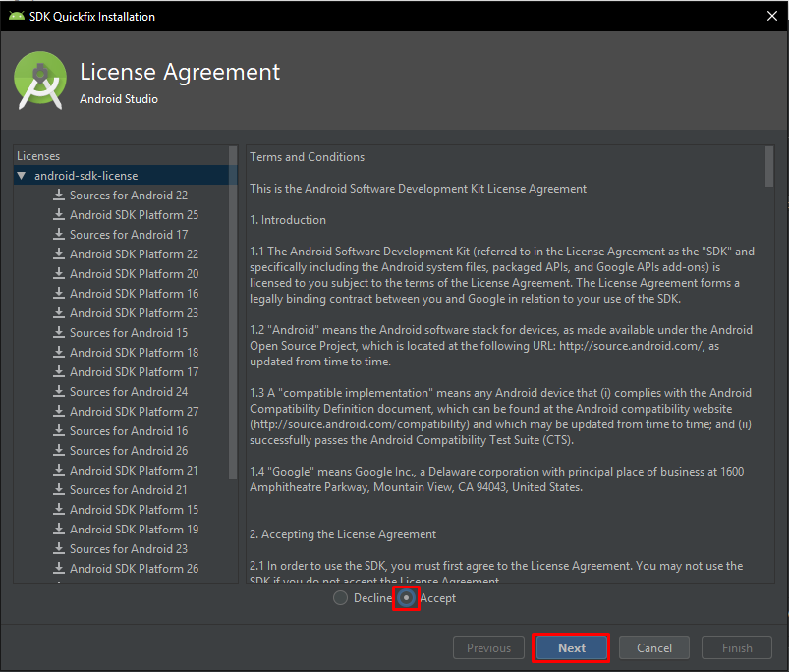
Task: Select Sources for Android 24 entry
Action: point(129,391)
